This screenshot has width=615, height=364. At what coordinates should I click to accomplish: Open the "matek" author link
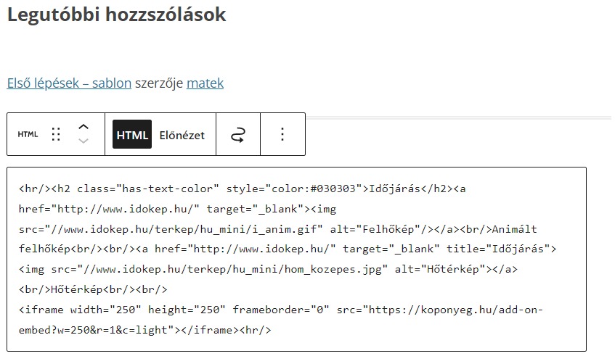(x=205, y=83)
